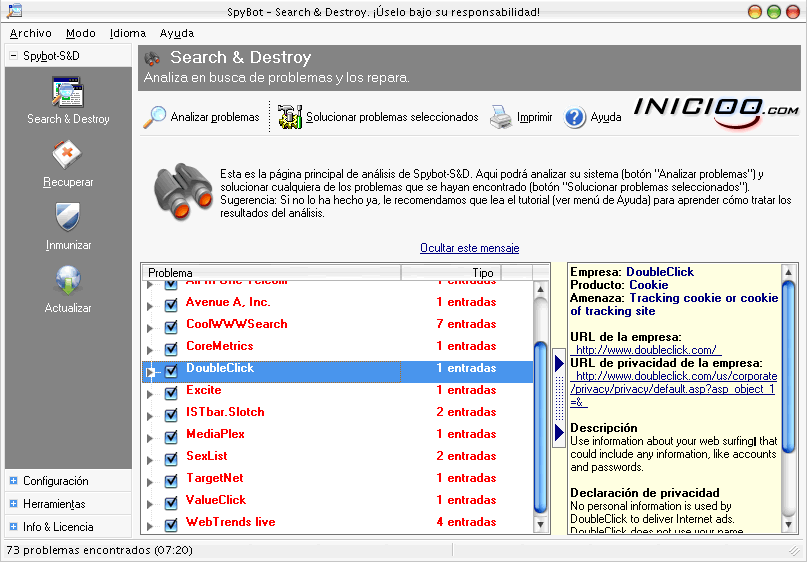Sort by the Problema column header
The width and height of the screenshot is (807, 563).
[272, 273]
